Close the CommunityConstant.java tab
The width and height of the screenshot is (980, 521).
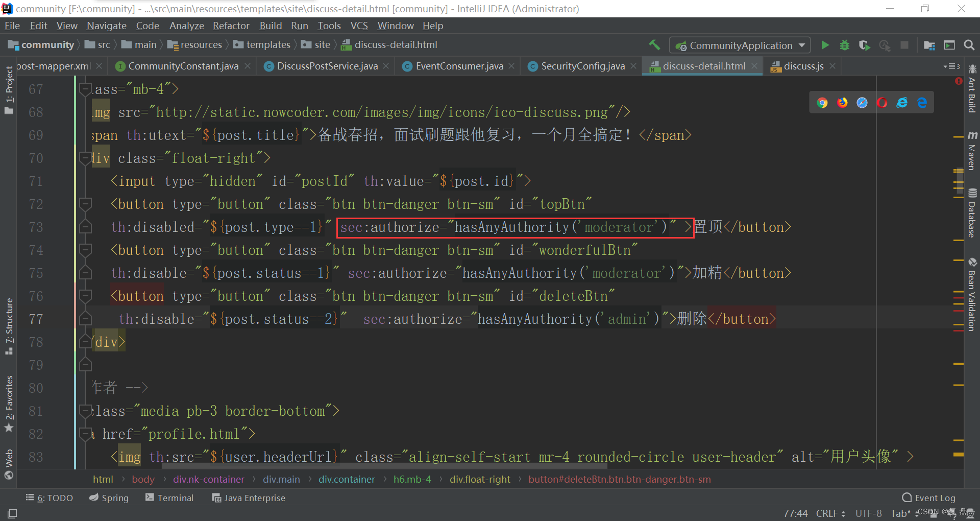(x=248, y=66)
